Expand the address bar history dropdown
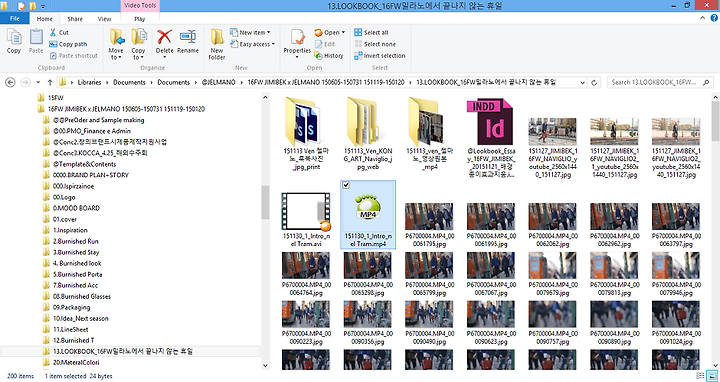720x382 pixels. click(583, 83)
